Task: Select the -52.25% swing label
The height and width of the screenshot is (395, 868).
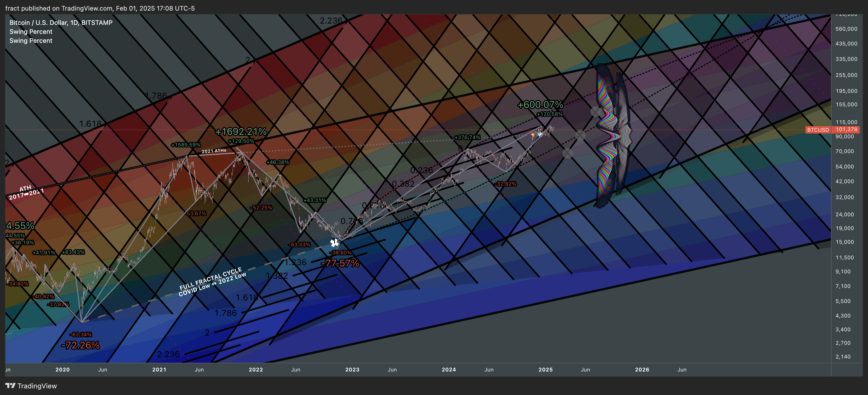Action: [x=261, y=208]
